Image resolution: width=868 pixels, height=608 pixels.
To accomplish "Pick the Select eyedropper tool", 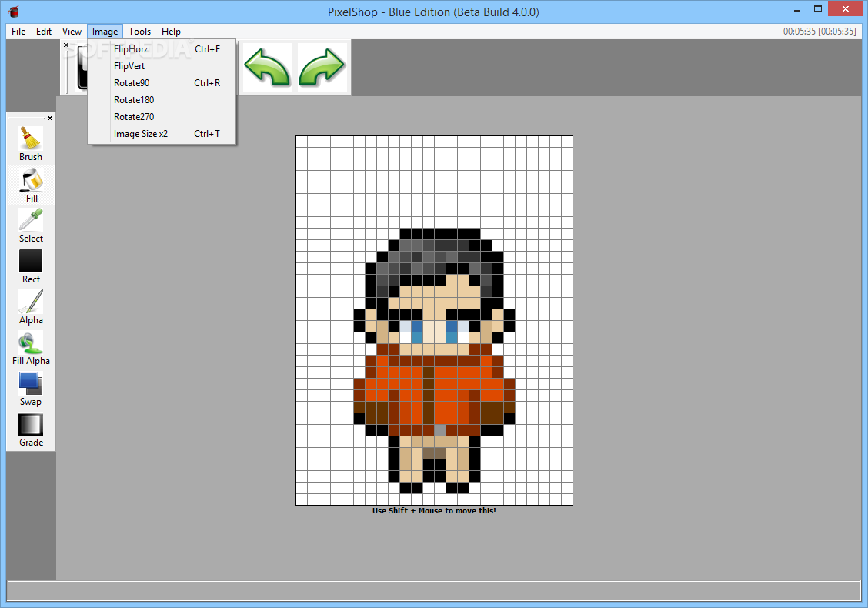I will (31, 226).
